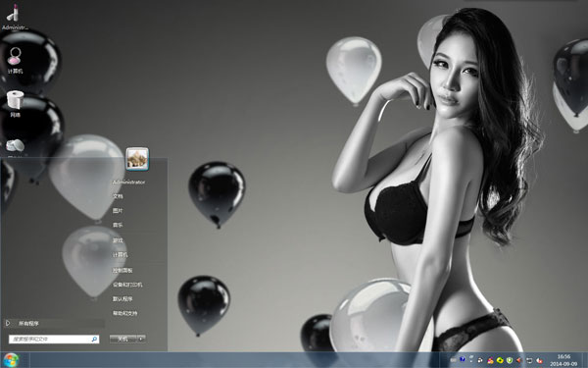Open shutdown options arrow menu
The height and width of the screenshot is (368, 588).
click(x=141, y=339)
